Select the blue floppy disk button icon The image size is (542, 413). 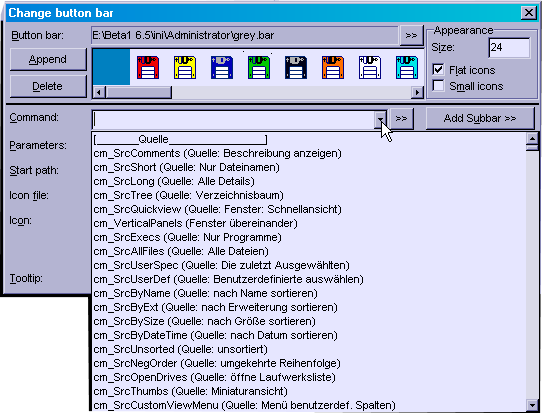[222, 67]
